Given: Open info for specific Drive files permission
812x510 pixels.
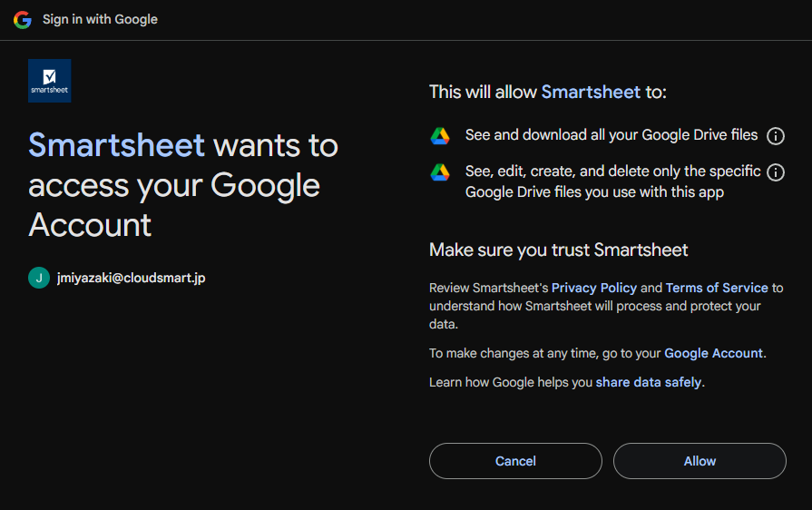Looking at the screenshot, I should coord(775,172).
